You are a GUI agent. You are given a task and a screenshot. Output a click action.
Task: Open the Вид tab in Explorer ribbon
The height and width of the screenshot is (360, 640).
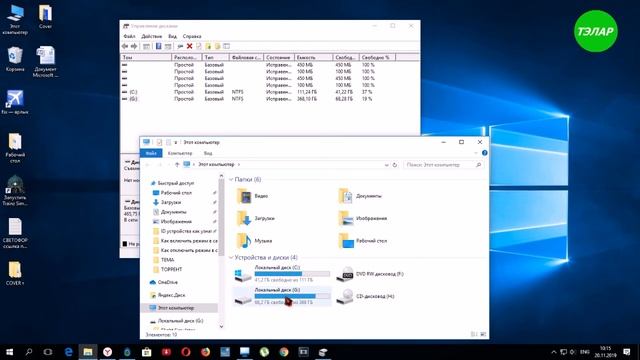pos(208,153)
